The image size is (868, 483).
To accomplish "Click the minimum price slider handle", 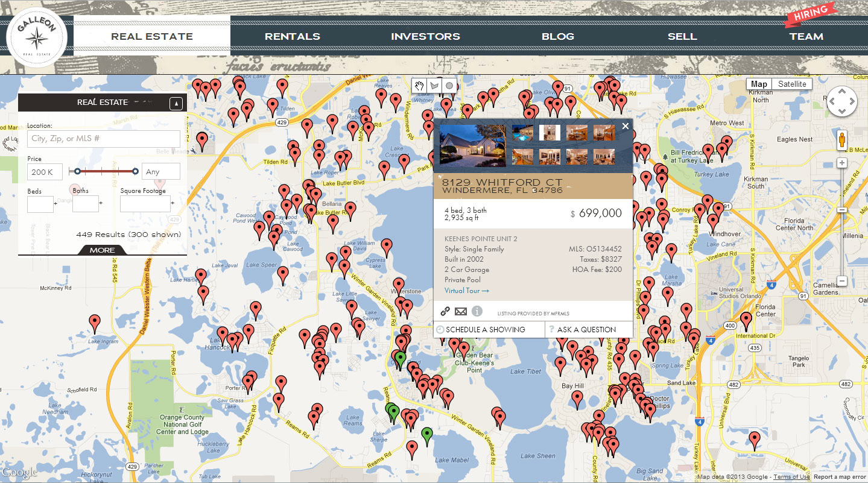I will point(77,171).
